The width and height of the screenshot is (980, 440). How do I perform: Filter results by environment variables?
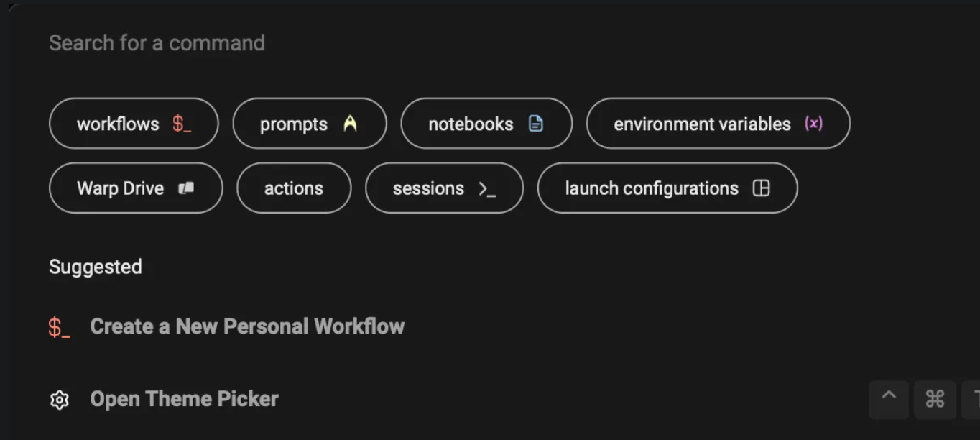tap(718, 124)
